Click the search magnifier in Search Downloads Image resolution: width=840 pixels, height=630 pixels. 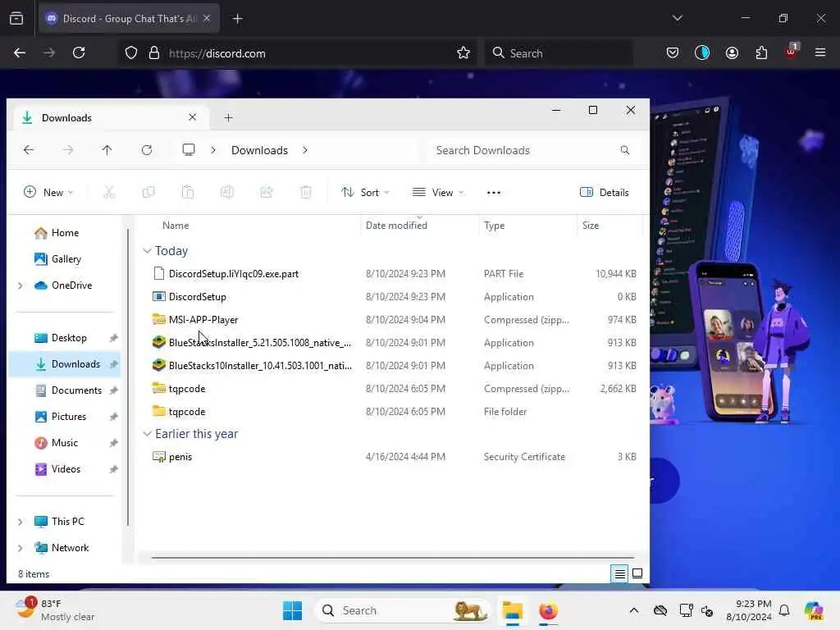[x=624, y=150]
